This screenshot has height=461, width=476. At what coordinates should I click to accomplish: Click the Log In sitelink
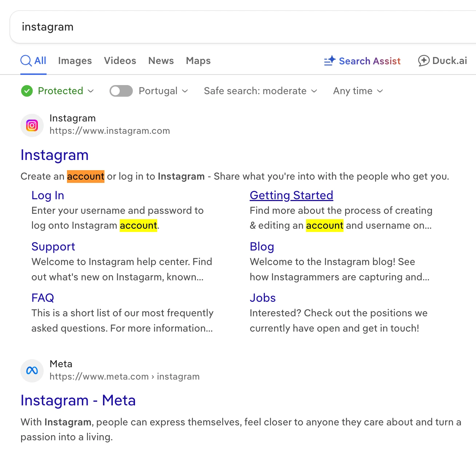pyautogui.click(x=48, y=195)
